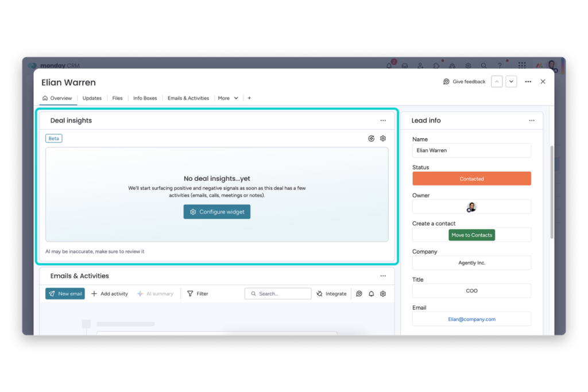Click the activities Search field

click(x=278, y=294)
